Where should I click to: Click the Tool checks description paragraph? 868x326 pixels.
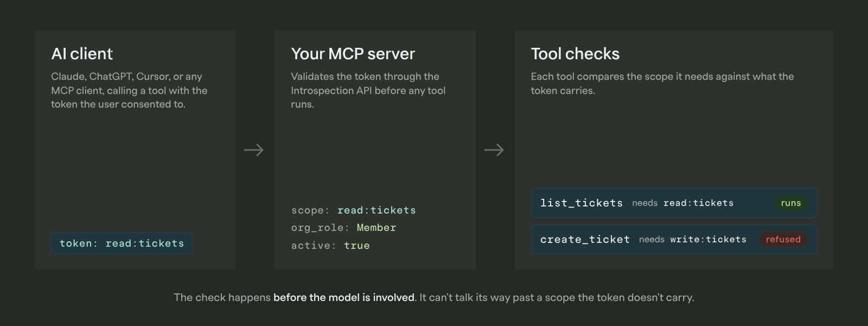662,84
